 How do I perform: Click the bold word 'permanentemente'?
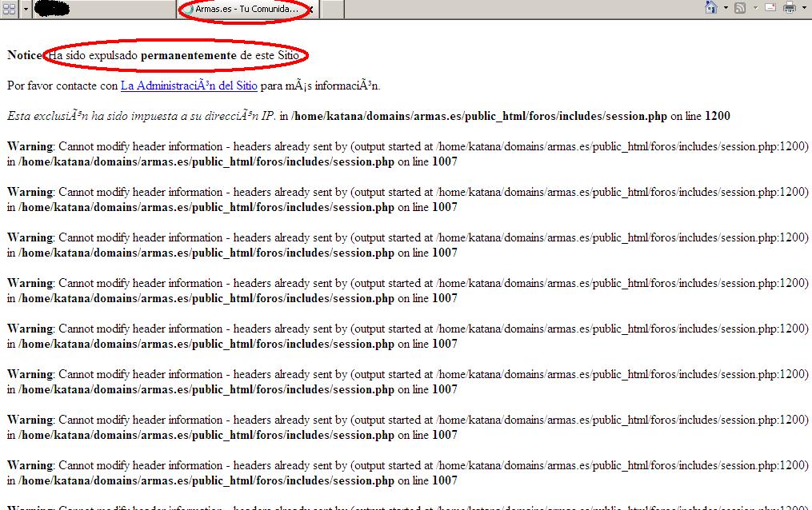coord(189,55)
